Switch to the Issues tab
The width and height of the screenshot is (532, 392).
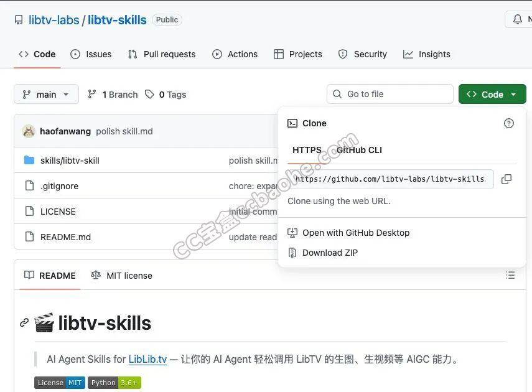(x=91, y=54)
